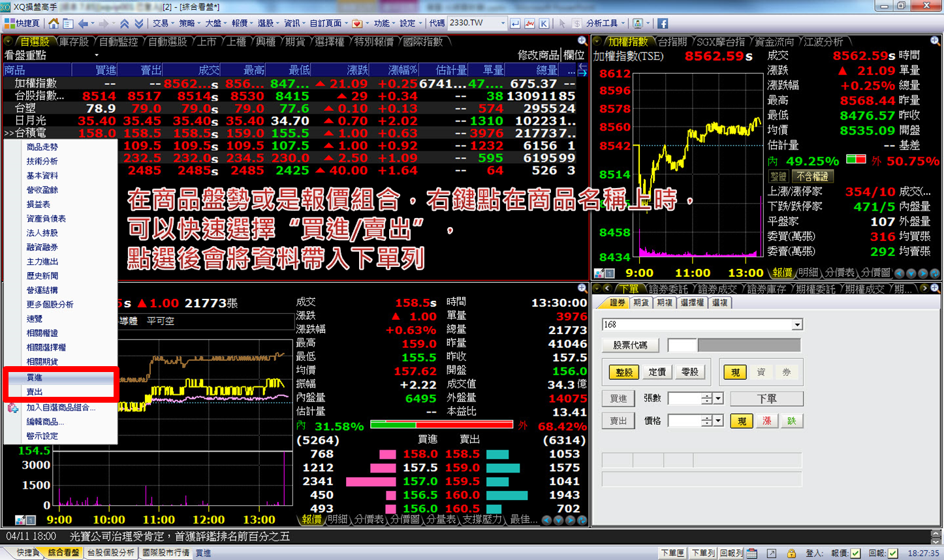This screenshot has width=944, height=560.
Task: Open 技術分析 from the context menu
Action: coord(42,161)
